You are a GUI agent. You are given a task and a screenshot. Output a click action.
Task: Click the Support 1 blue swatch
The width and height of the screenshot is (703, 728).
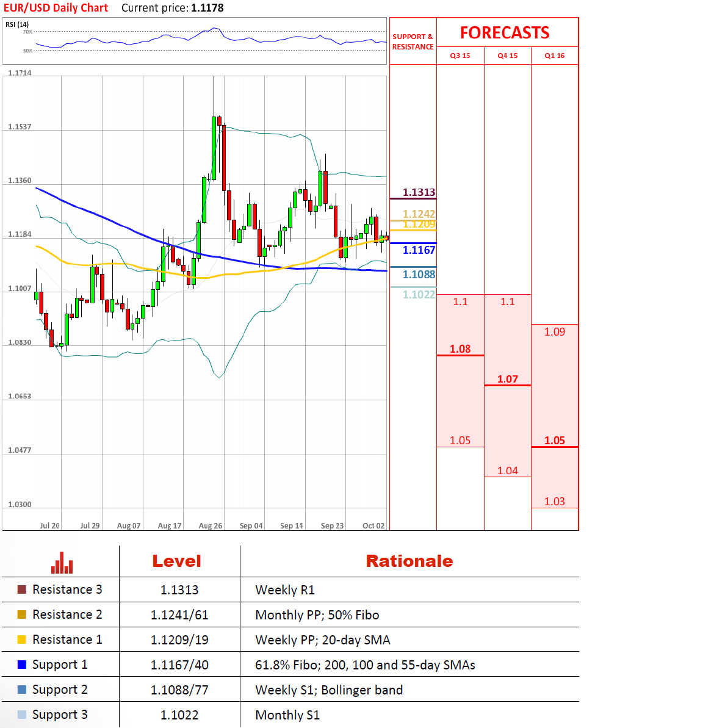21,665
